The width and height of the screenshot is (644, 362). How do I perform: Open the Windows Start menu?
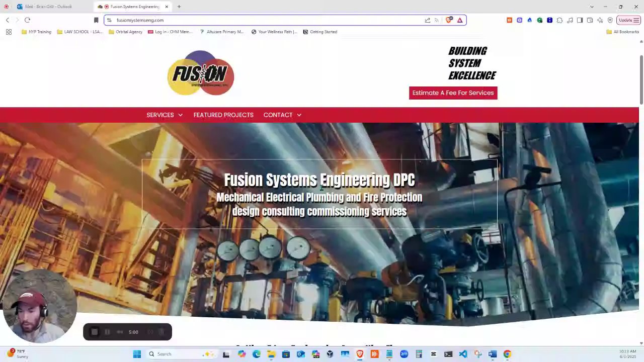[137, 354]
